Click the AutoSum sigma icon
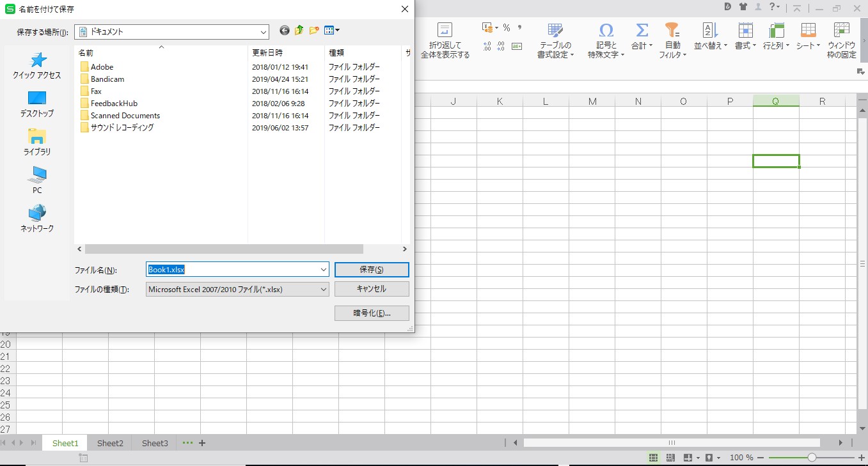 (642, 31)
